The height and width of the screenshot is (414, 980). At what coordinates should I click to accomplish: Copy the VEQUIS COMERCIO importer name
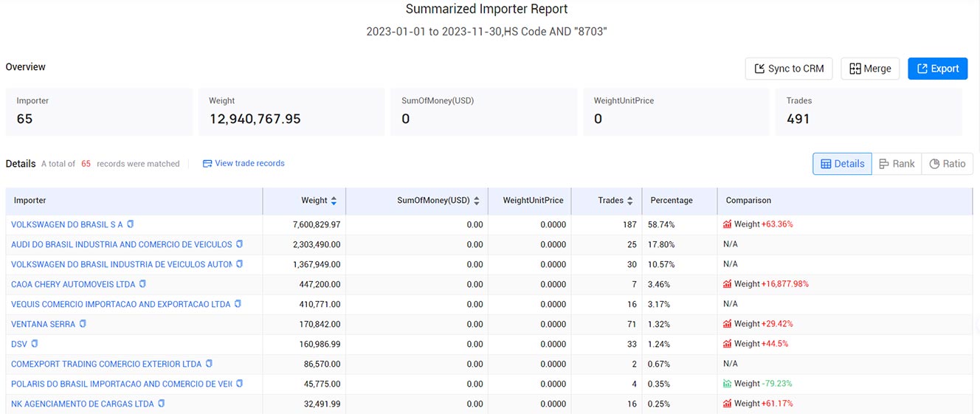(x=238, y=304)
